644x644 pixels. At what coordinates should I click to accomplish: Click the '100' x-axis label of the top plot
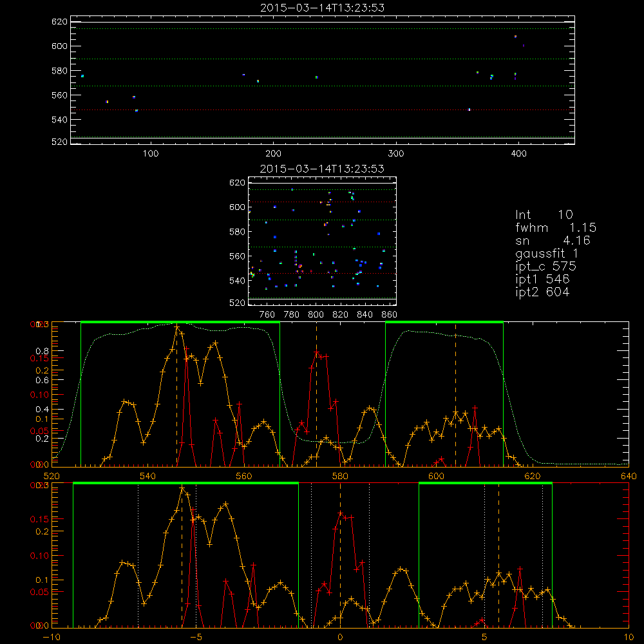point(151,154)
